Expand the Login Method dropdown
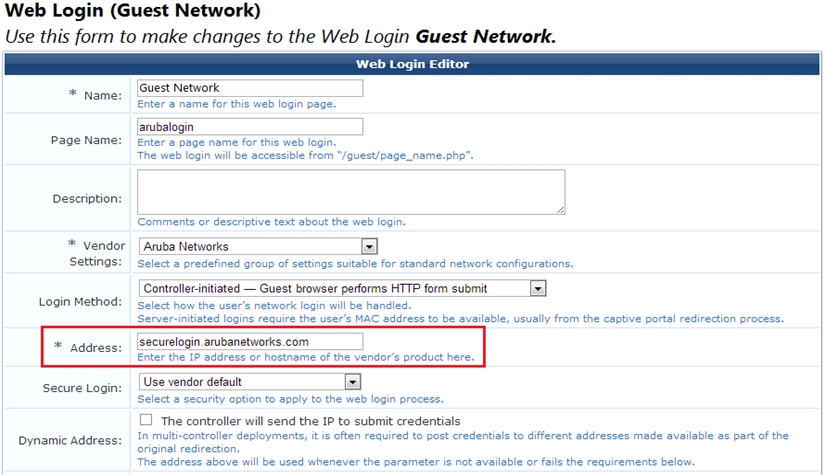 [x=342, y=289]
